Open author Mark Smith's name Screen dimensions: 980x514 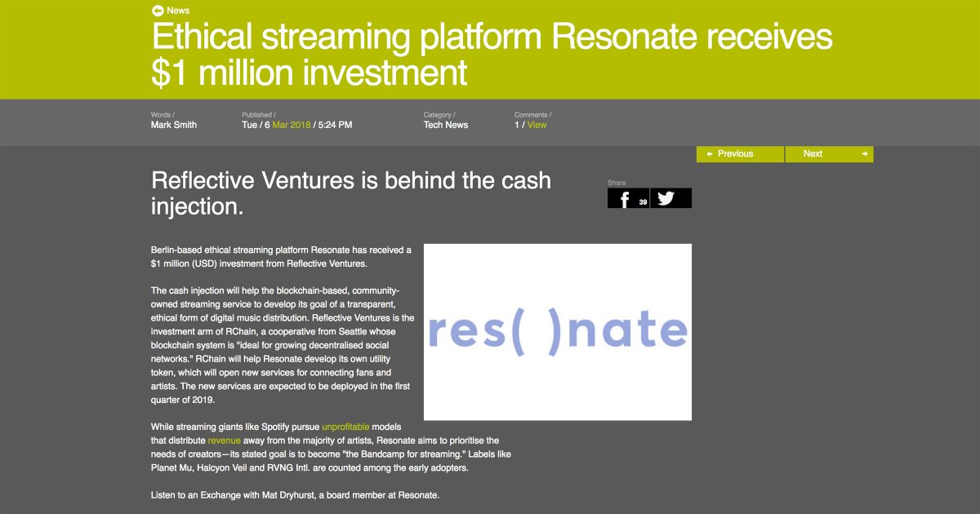pos(174,125)
